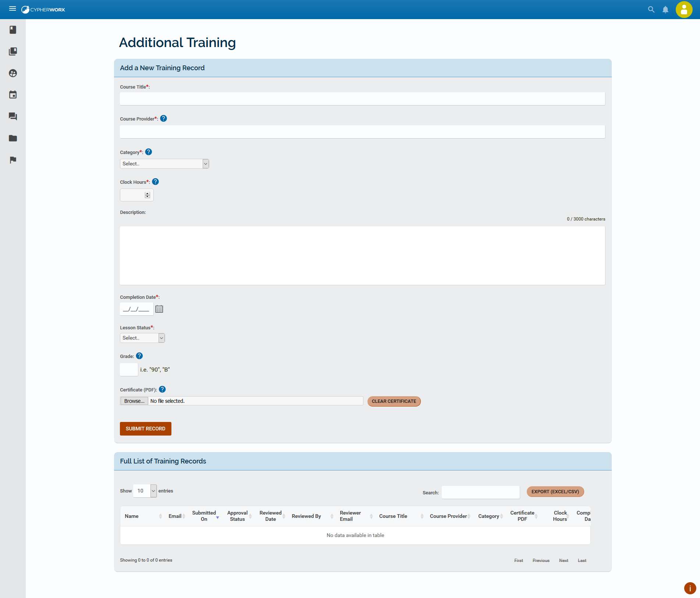
Task: Click the Export (Excel/CSV) button
Action: 555,491
